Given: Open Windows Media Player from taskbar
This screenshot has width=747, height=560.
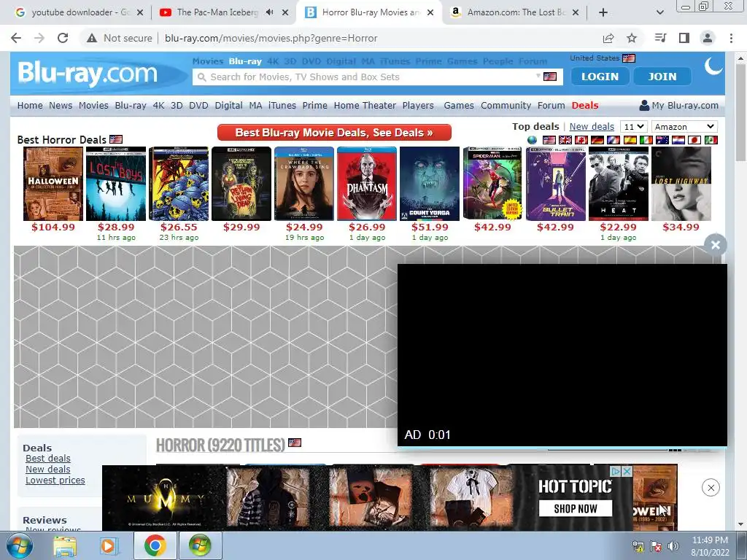Looking at the screenshot, I should 108,545.
